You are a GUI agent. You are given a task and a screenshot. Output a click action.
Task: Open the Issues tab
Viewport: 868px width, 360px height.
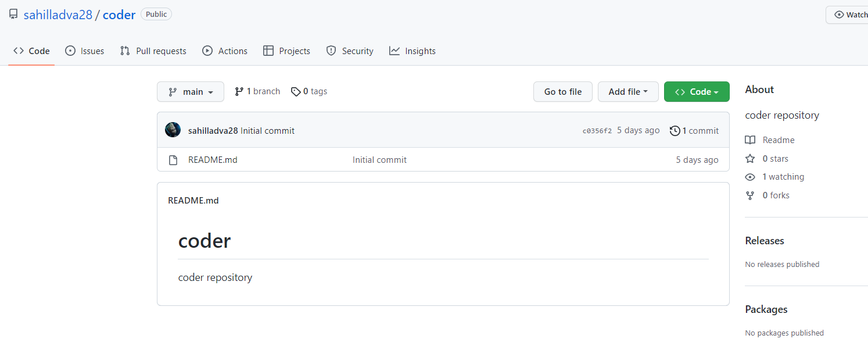(x=85, y=51)
